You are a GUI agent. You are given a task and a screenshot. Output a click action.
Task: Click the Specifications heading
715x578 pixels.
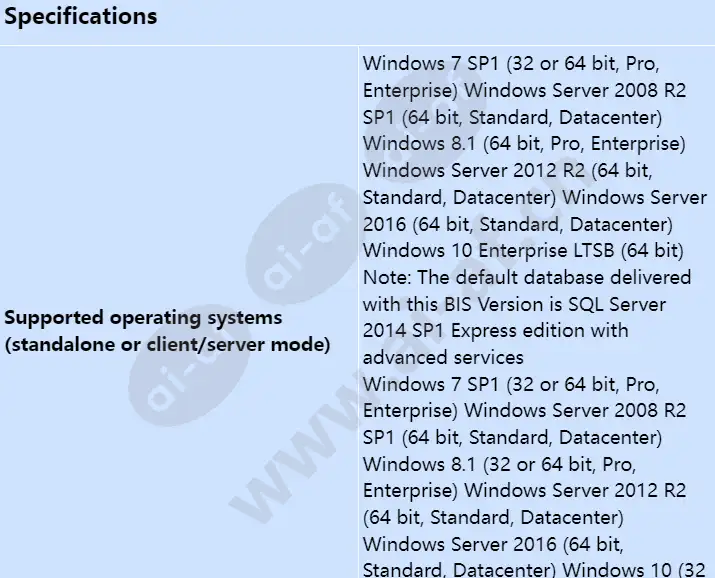[x=81, y=17]
